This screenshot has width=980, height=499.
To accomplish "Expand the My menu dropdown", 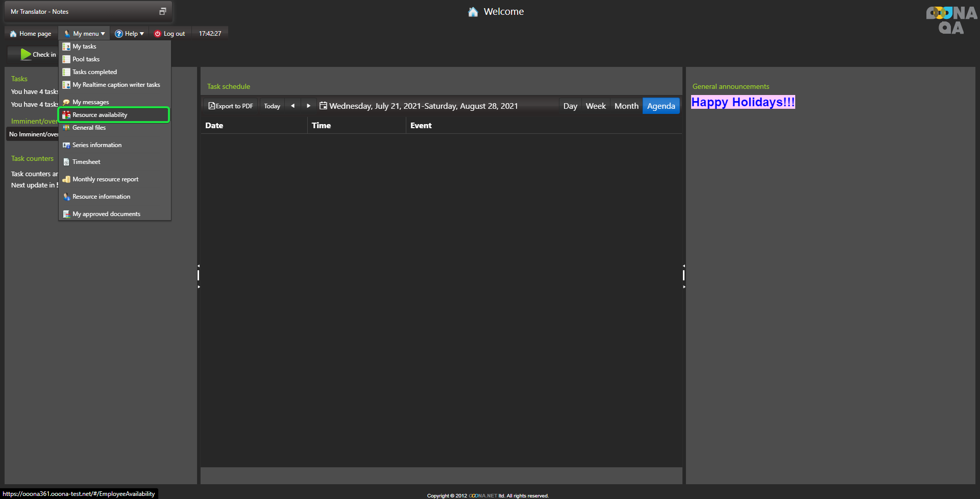I will 85,34.
